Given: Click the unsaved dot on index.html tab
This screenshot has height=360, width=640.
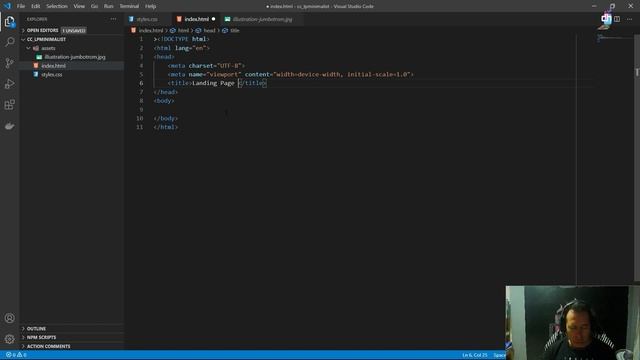Looking at the screenshot, I should (213, 19).
